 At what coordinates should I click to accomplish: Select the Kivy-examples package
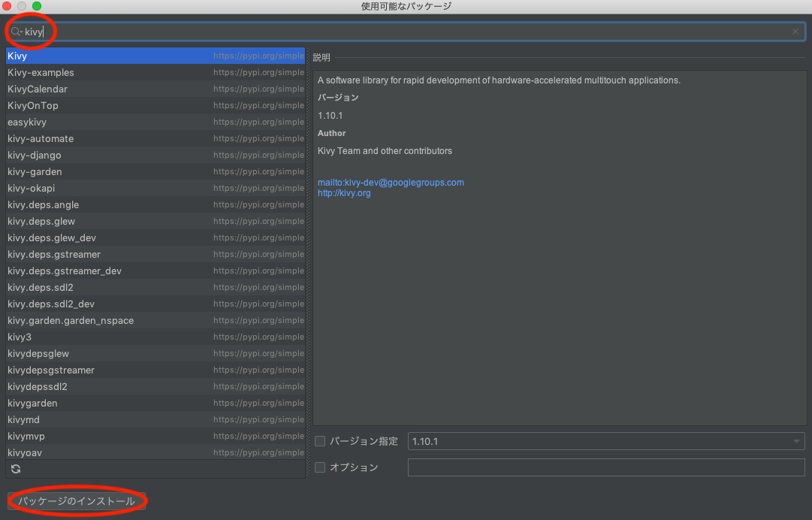tap(155, 72)
